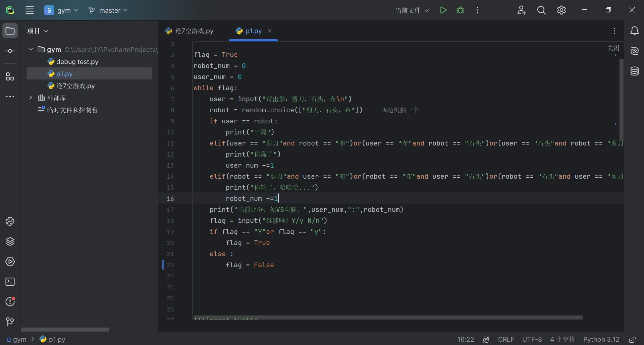Open the AI Assistant panel
The image size is (644, 345).
[x=634, y=51]
